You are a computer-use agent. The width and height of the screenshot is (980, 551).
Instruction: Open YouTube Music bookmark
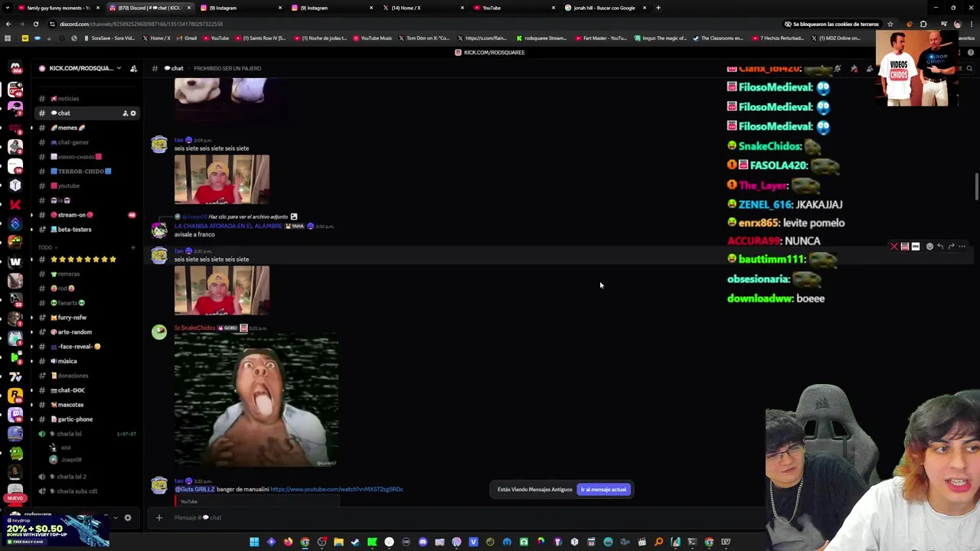(x=373, y=38)
